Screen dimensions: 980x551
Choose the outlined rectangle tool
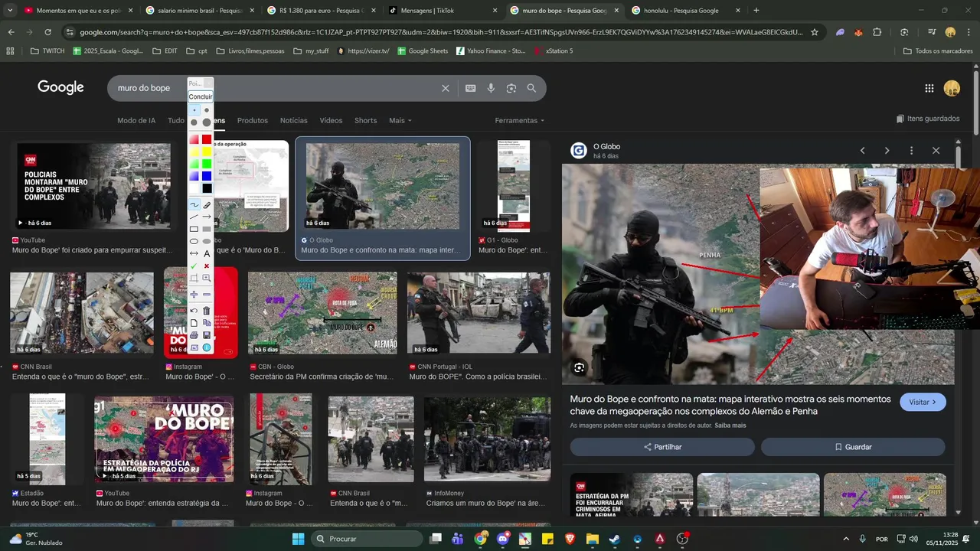click(194, 229)
